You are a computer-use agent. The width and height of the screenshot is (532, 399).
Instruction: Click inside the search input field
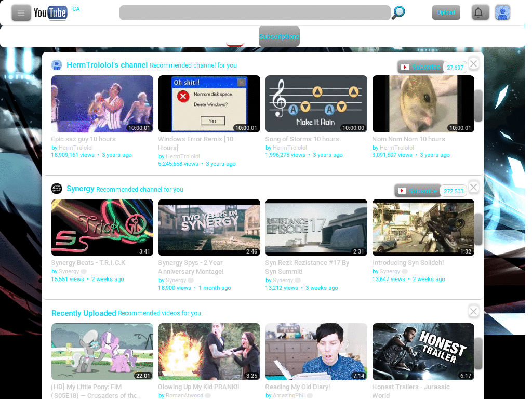click(x=255, y=12)
